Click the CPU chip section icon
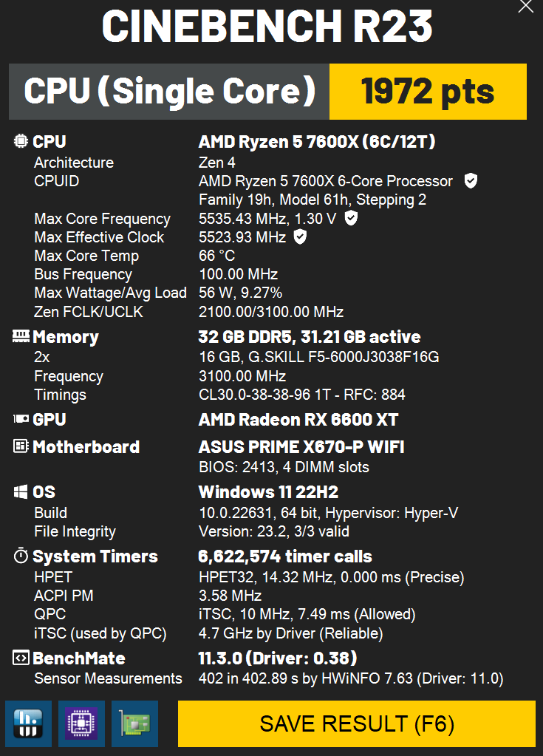Screen dimensions: 543x756 [21, 141]
